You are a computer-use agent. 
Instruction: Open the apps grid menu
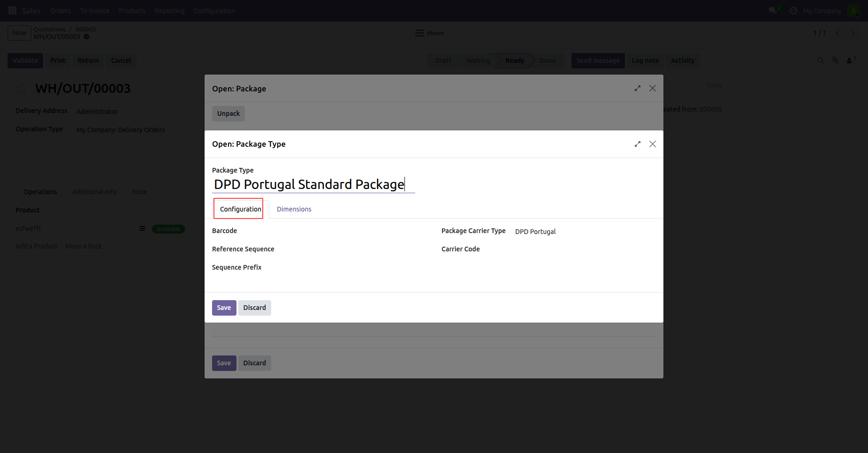click(13, 10)
